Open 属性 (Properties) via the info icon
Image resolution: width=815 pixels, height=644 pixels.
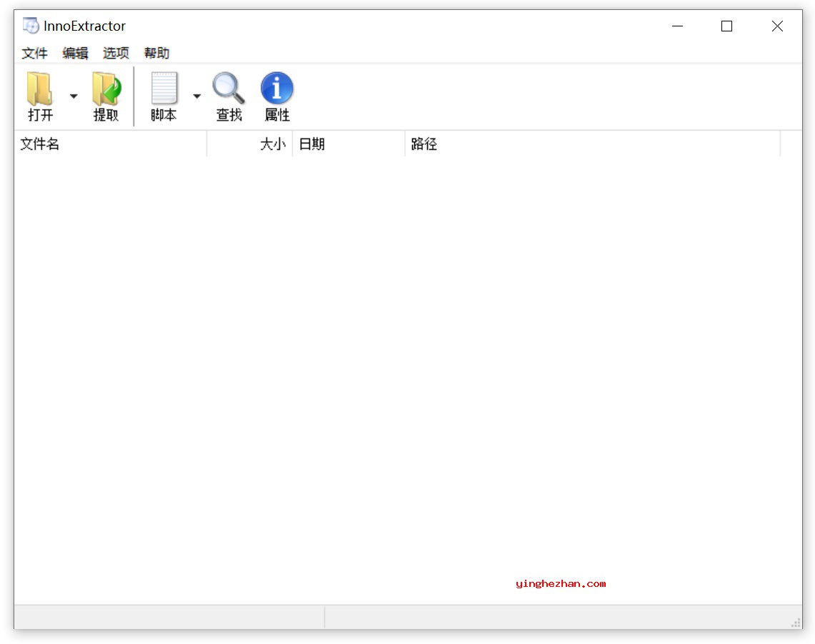click(x=277, y=96)
